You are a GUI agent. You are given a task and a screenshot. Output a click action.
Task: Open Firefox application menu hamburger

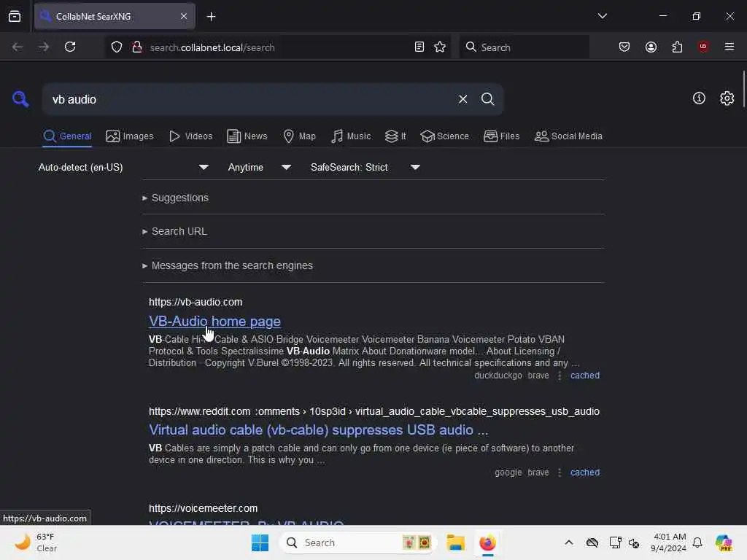pos(729,47)
